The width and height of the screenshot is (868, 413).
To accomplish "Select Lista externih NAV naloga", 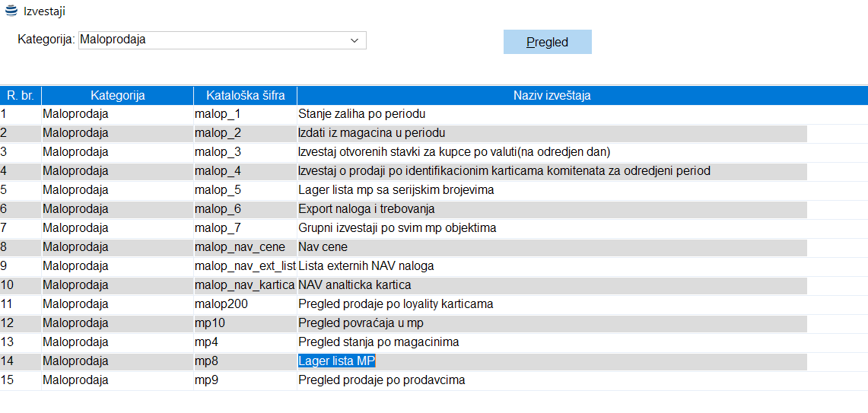I will point(366,266).
